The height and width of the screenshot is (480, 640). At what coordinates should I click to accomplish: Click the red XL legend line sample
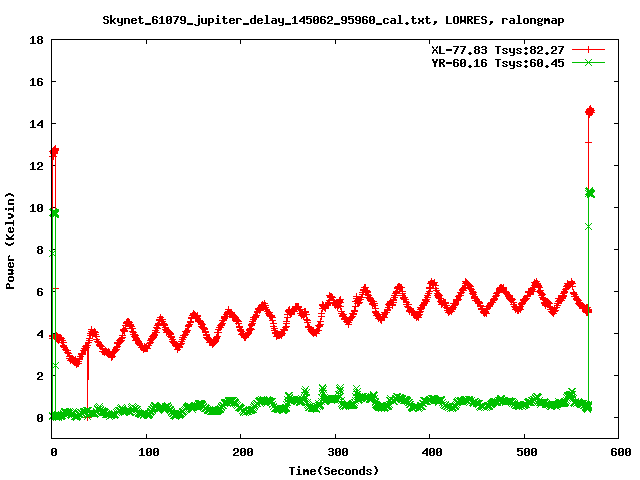[589, 49]
